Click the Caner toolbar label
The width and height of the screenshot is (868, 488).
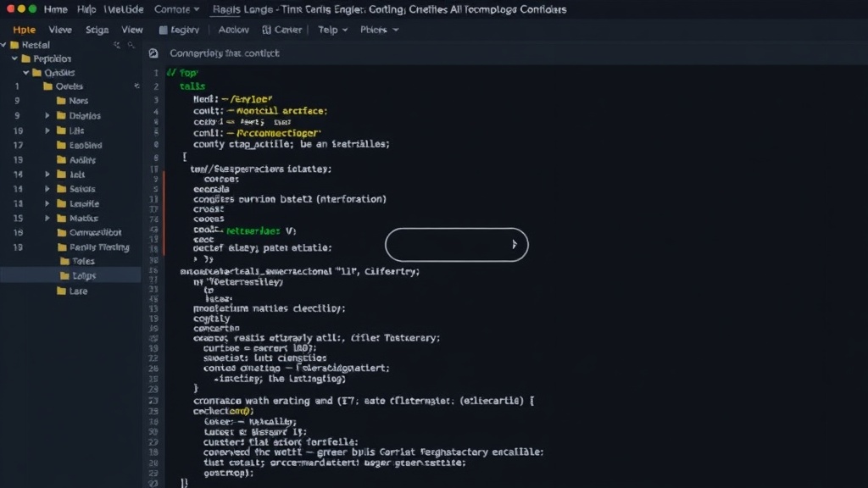point(288,30)
